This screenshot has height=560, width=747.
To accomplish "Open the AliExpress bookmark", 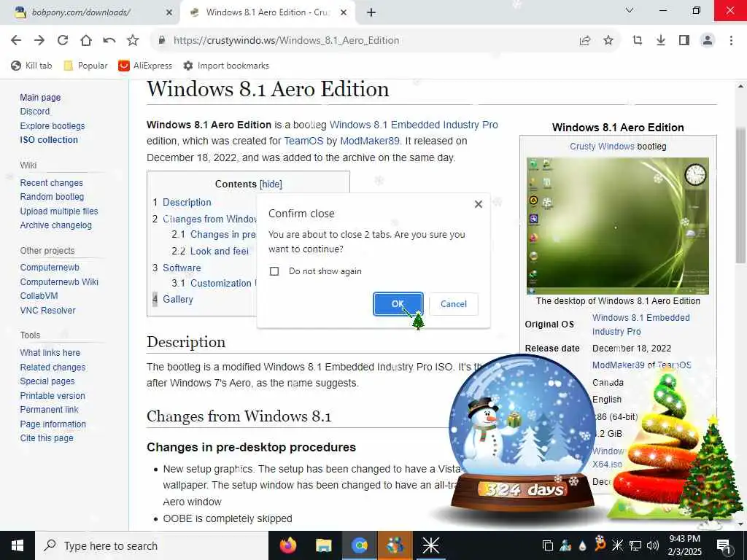I will (145, 66).
